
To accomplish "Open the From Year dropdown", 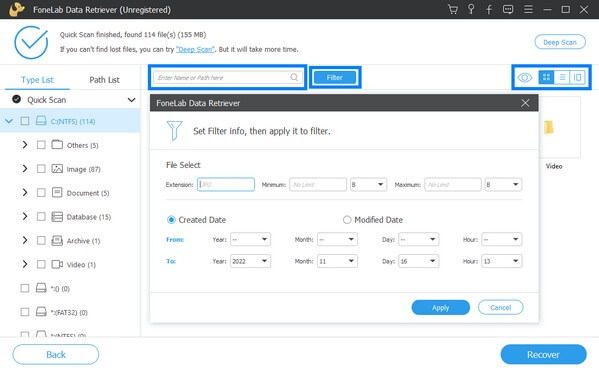I will pyautogui.click(x=250, y=239).
